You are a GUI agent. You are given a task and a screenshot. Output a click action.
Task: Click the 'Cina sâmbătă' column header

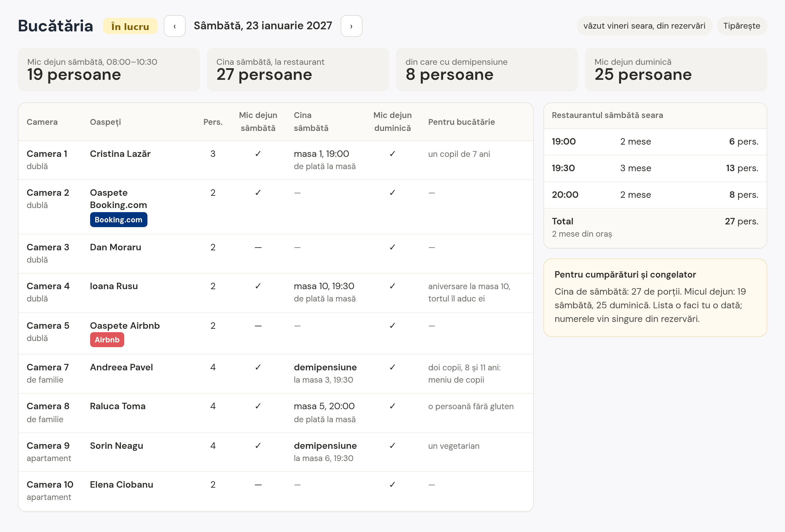tap(311, 122)
